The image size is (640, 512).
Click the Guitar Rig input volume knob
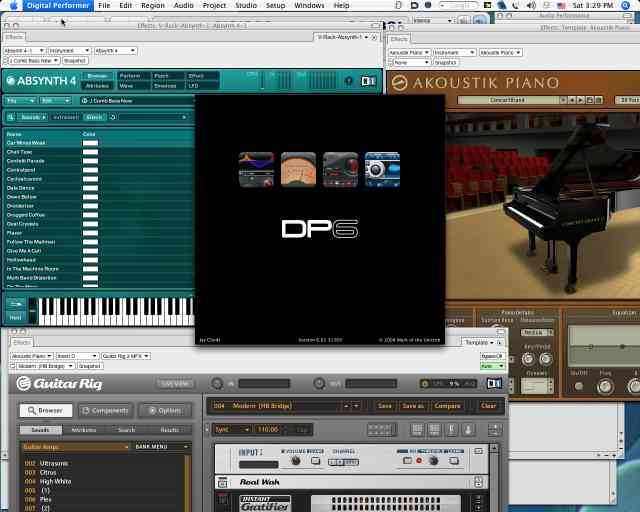295,461
